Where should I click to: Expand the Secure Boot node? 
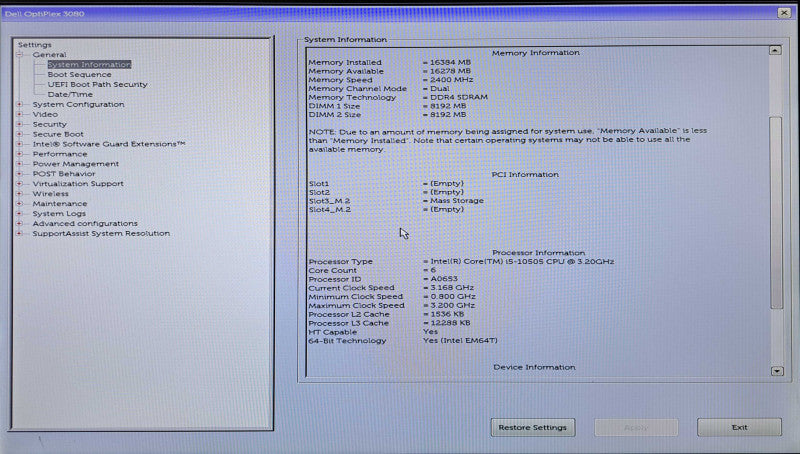click(x=19, y=134)
